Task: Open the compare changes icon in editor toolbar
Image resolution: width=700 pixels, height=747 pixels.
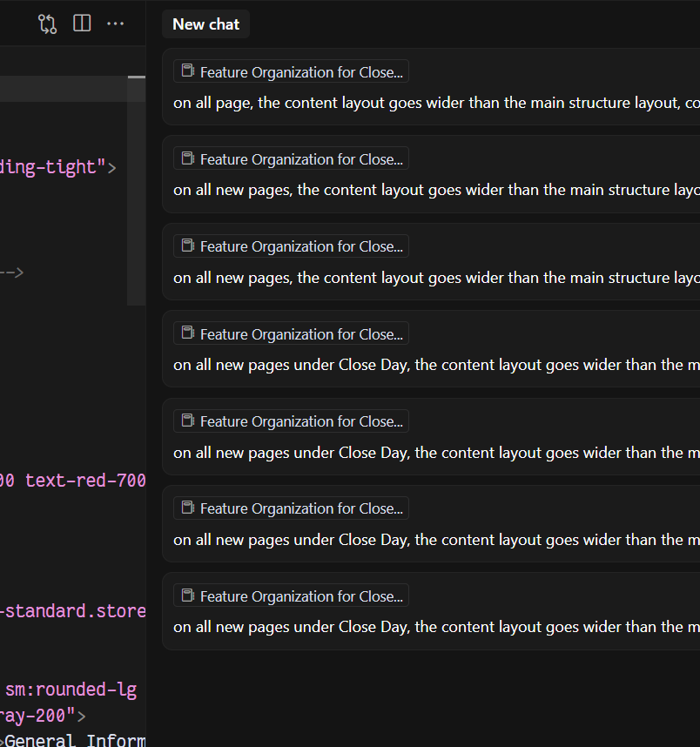Action: click(x=47, y=24)
